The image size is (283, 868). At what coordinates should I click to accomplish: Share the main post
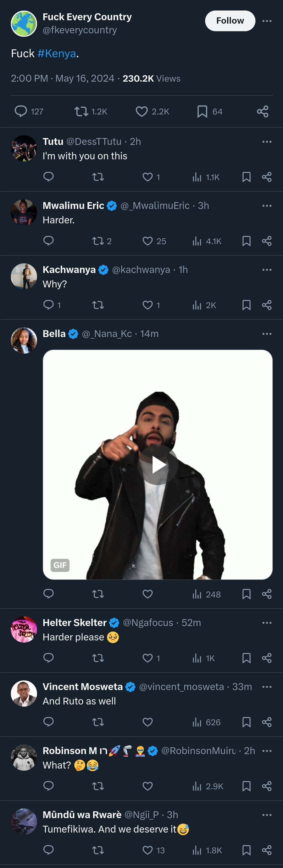tap(263, 111)
